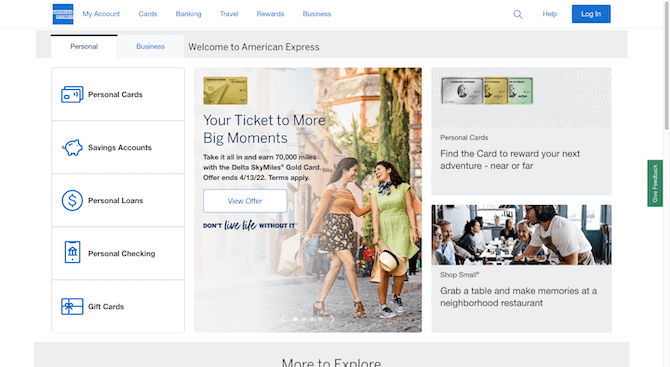Select the first carousel dot indicator

point(295,319)
